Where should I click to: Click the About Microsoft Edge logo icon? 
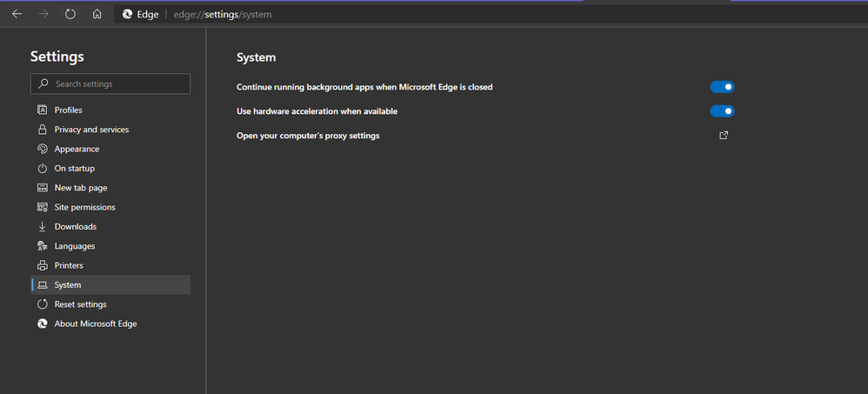point(42,324)
